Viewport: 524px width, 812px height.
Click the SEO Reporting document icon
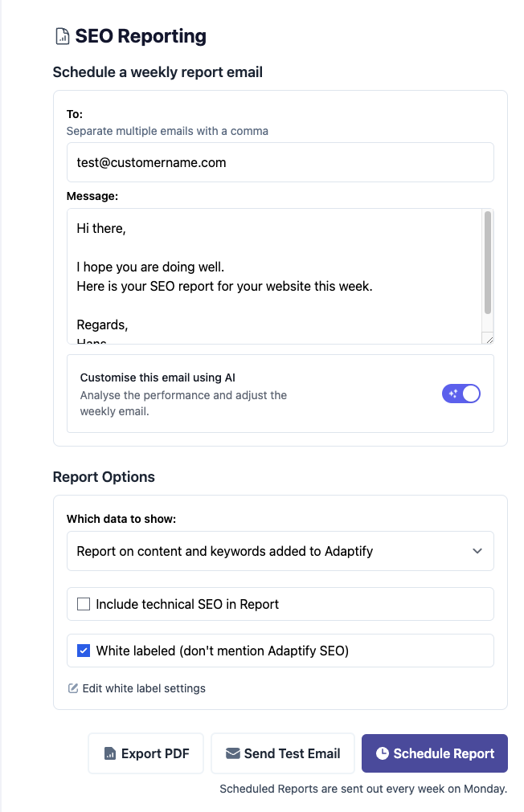62,36
